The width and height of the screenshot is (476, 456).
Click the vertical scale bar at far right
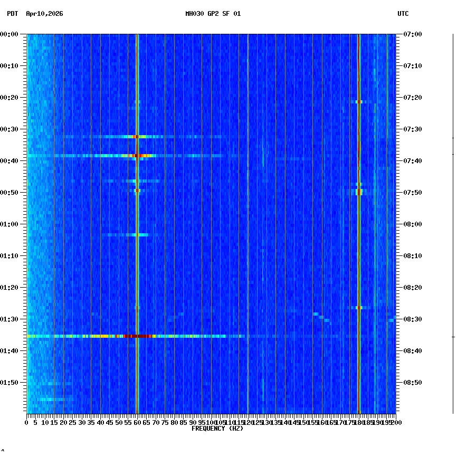click(452, 222)
